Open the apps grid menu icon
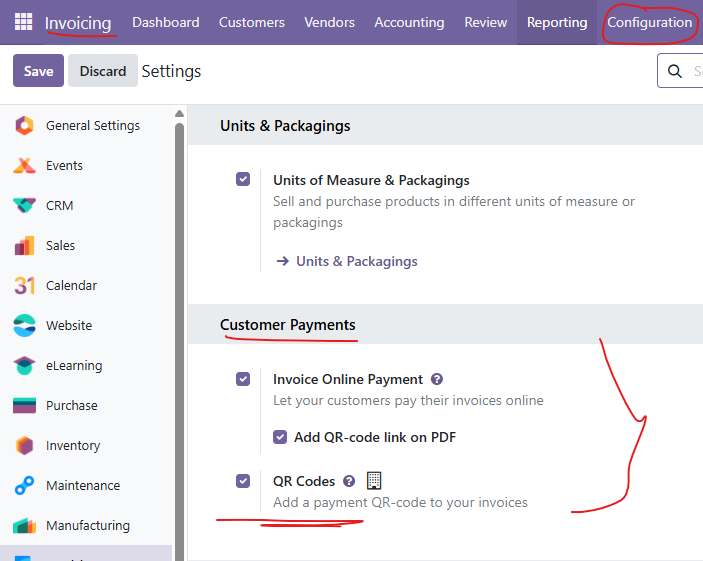Image resolution: width=703 pixels, height=561 pixels. pos(23,22)
